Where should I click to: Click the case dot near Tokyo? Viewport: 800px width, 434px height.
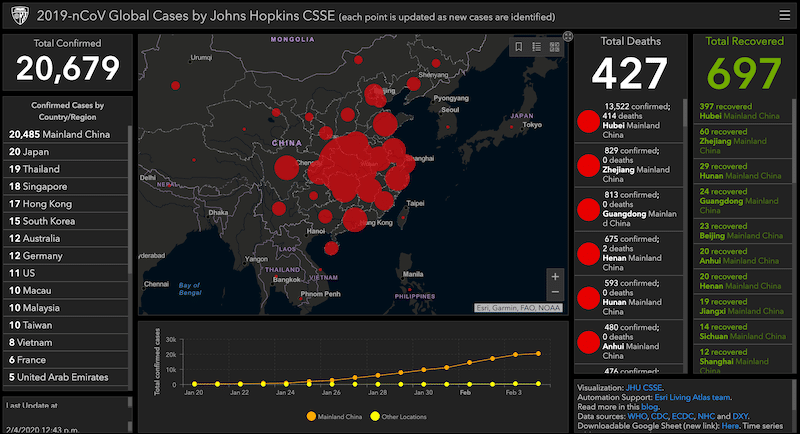click(x=511, y=127)
